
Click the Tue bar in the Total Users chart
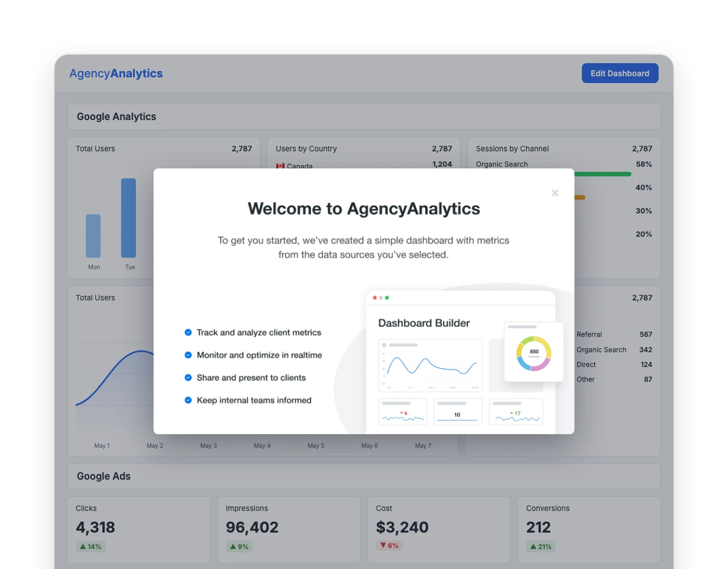tap(129, 218)
